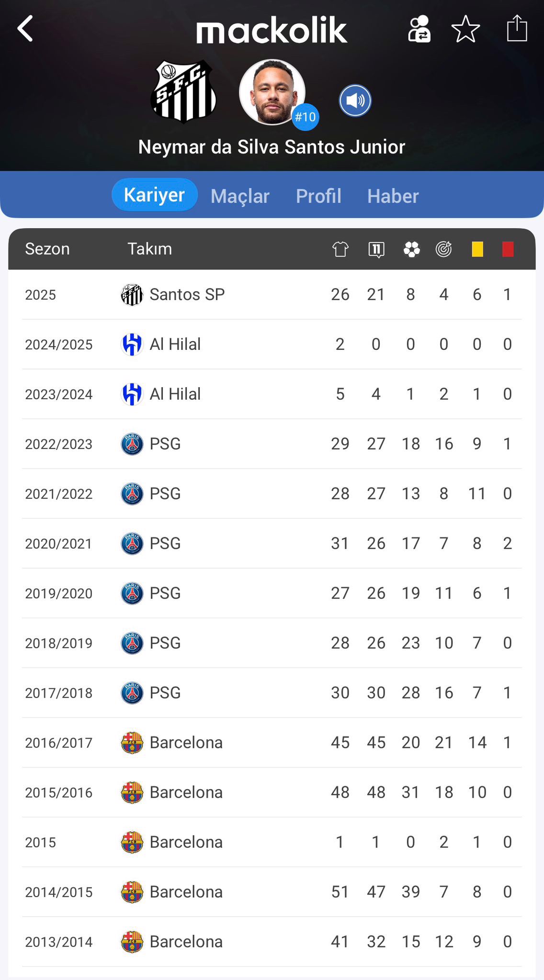Viewport: 544px width, 980px height.
Task: Open the Santos club crest in header
Action: point(183,91)
